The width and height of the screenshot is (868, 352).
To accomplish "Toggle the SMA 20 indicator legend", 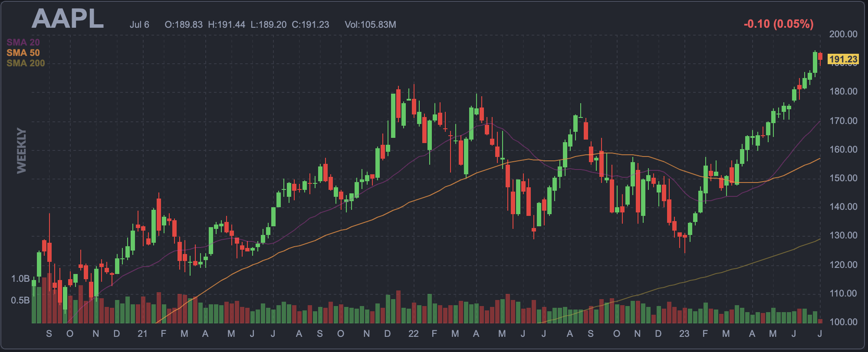I will [x=23, y=42].
